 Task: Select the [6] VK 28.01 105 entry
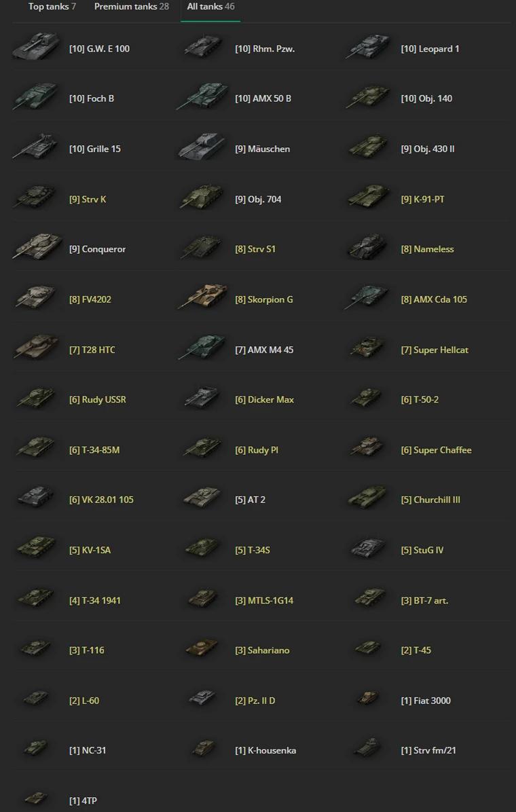[102, 500]
